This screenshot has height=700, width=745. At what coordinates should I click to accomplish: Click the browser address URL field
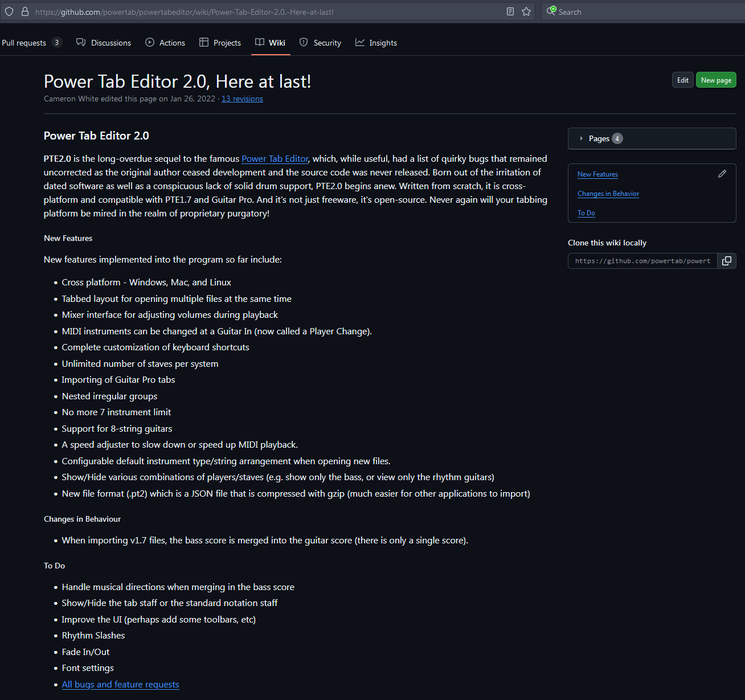[x=268, y=12]
